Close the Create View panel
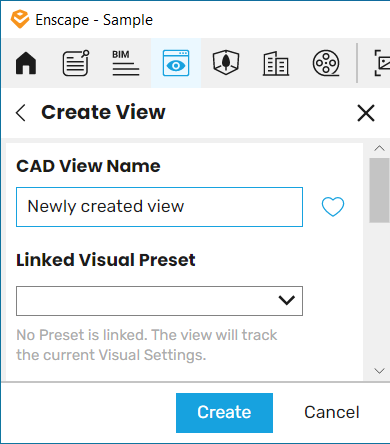The height and width of the screenshot is (444, 390). coord(366,113)
